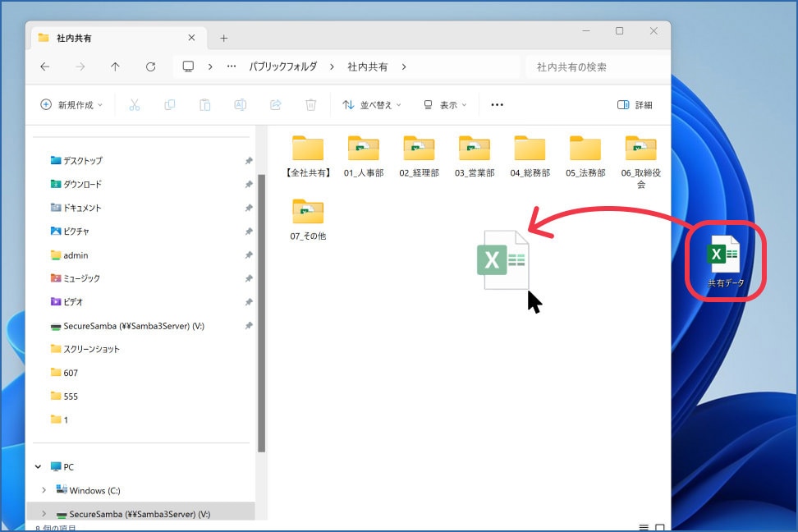The width and height of the screenshot is (798, 532).
Task: Go up one folder level
Action: (x=115, y=66)
